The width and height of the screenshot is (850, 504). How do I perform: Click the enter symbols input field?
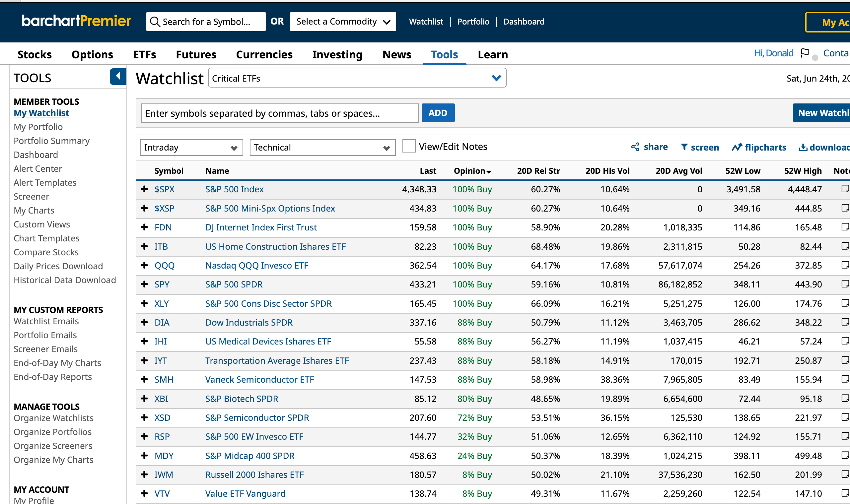(280, 113)
